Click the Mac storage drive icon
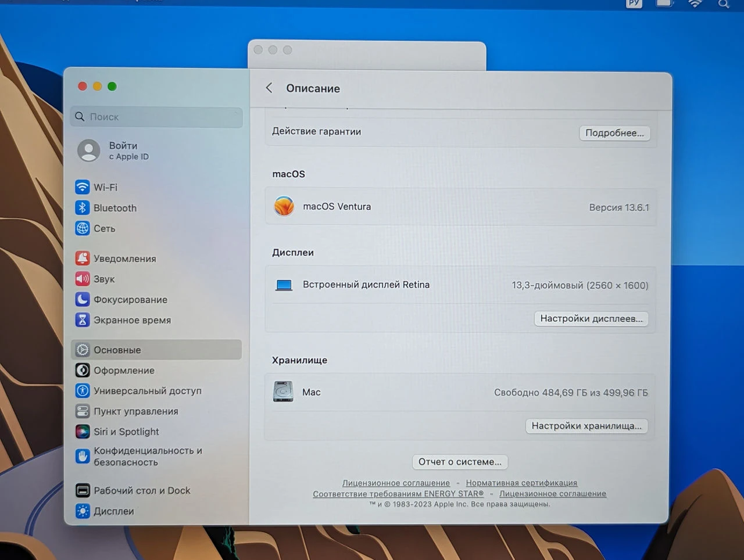The width and height of the screenshot is (744, 560). (283, 392)
